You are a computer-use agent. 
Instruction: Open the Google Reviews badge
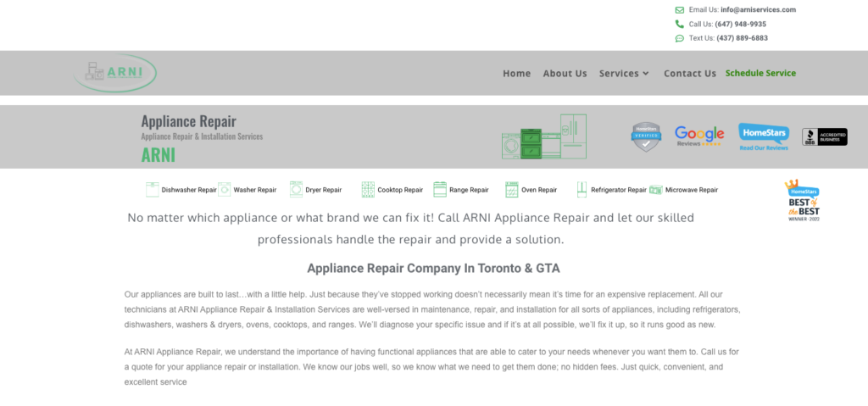(x=699, y=136)
